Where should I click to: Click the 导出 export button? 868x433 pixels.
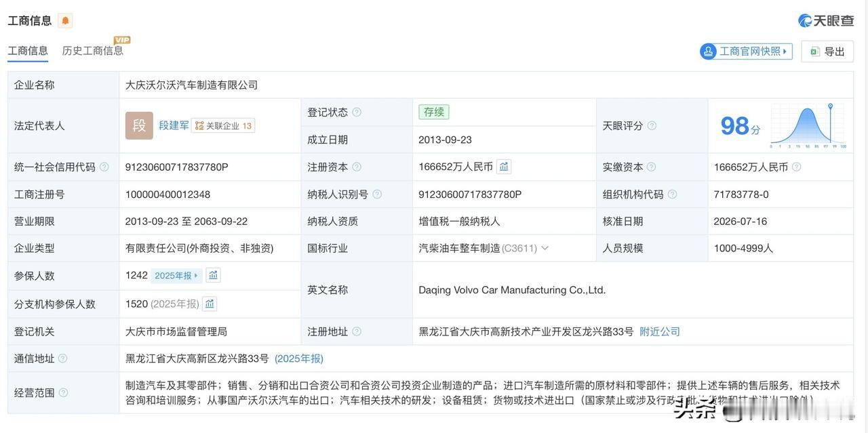827,51
